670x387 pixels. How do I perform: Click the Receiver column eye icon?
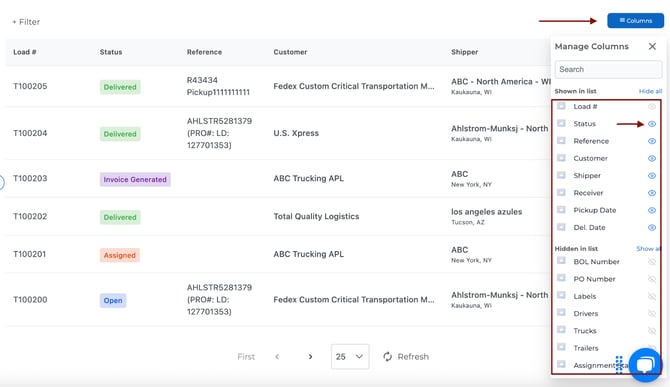pyautogui.click(x=652, y=193)
